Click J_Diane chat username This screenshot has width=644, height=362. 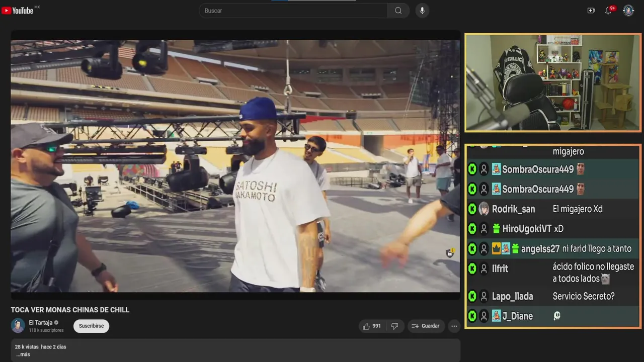coord(517,316)
